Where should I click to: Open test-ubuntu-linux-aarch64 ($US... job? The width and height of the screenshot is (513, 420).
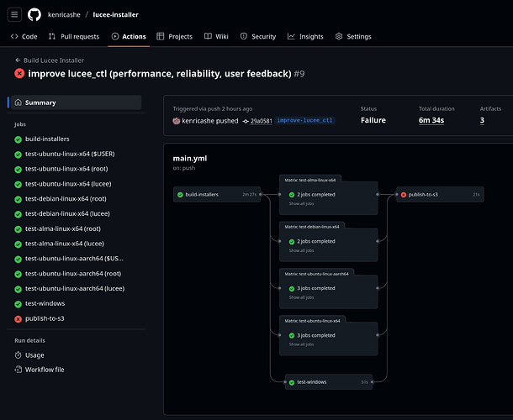[x=74, y=259]
